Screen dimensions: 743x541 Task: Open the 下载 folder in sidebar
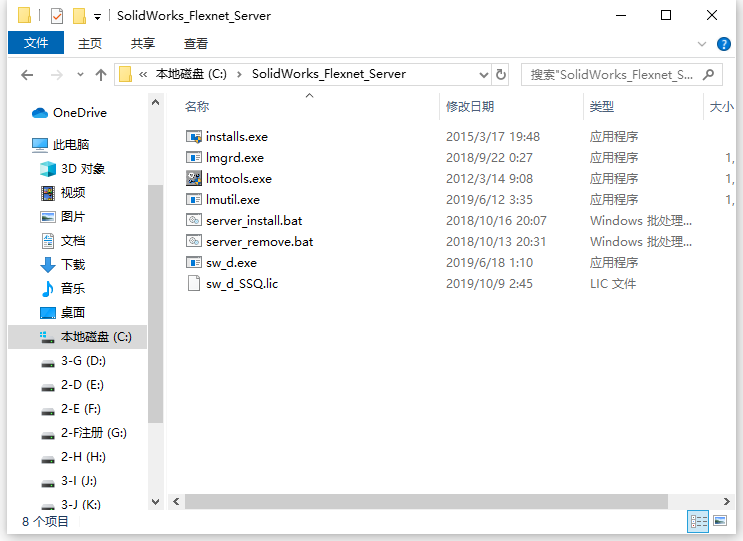coord(63,265)
